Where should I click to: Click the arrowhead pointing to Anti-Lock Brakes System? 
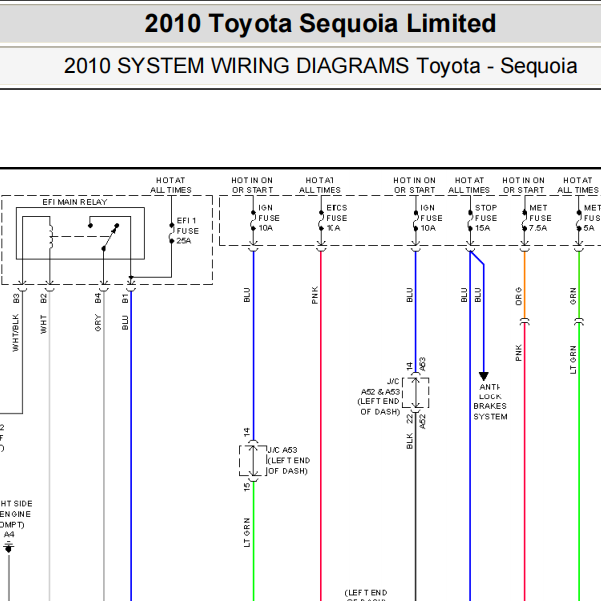[x=484, y=376]
